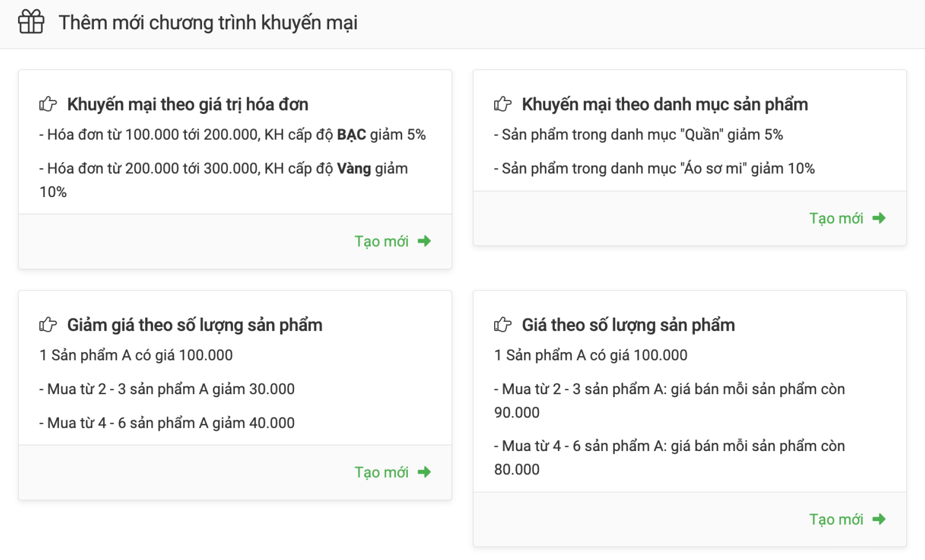Click the 'Thêm mới chương trình khuyến mại' header text
The width and height of the screenshot is (925, 560).
point(208,22)
